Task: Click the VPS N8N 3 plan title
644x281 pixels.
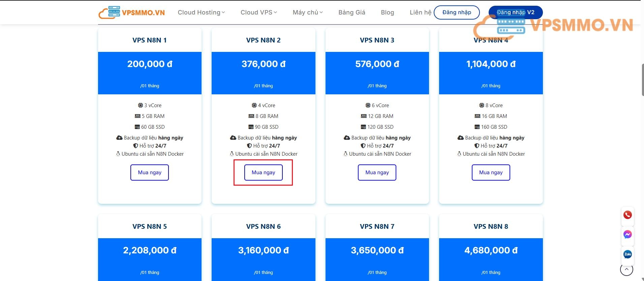Action: click(377, 40)
